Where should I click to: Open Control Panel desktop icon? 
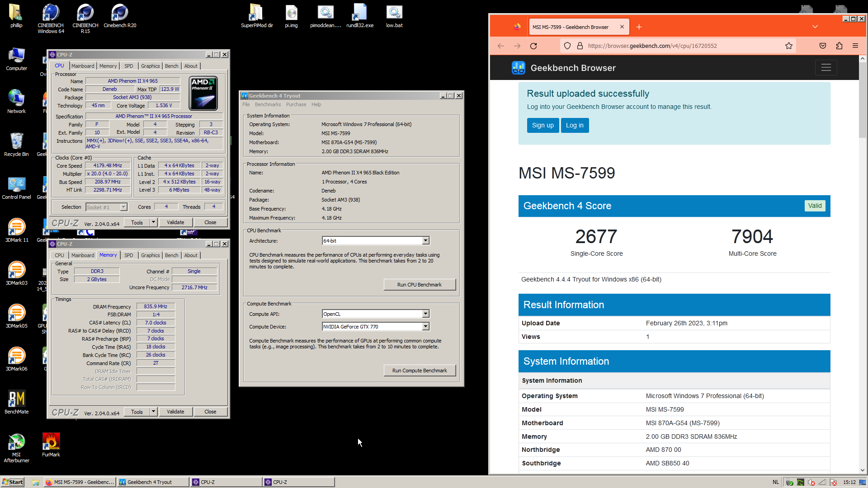(16, 188)
